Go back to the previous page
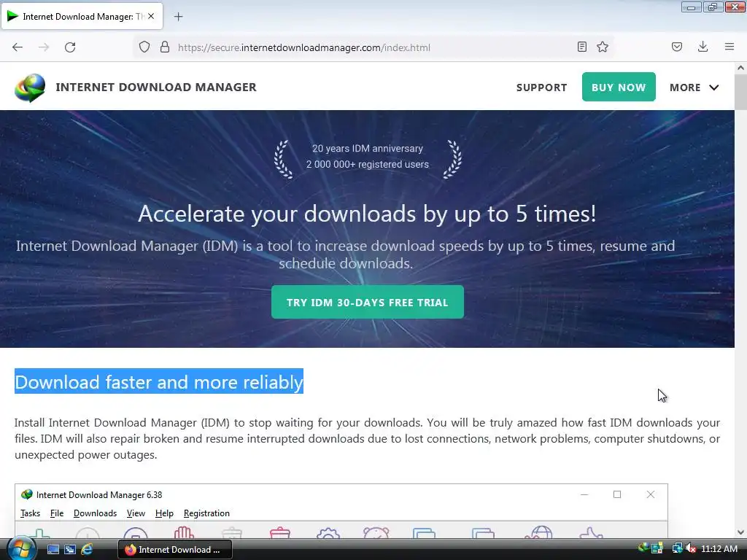747x560 pixels. click(x=18, y=47)
